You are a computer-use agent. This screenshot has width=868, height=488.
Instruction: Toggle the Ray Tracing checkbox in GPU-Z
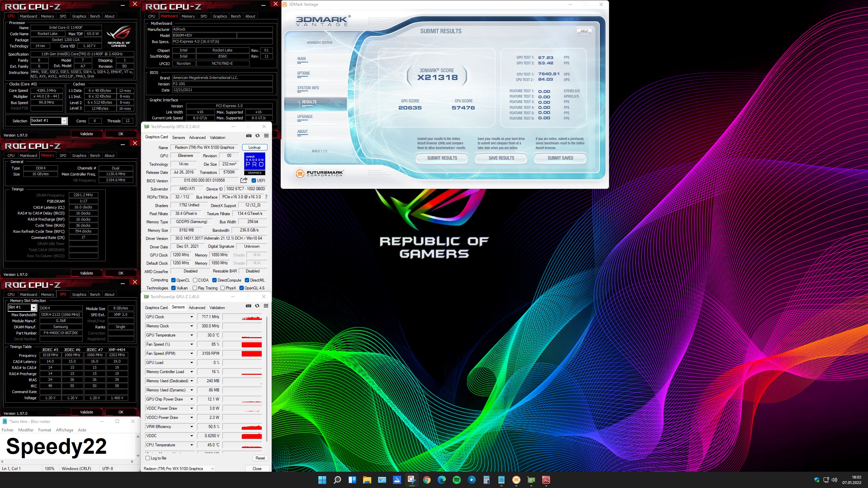pos(195,288)
